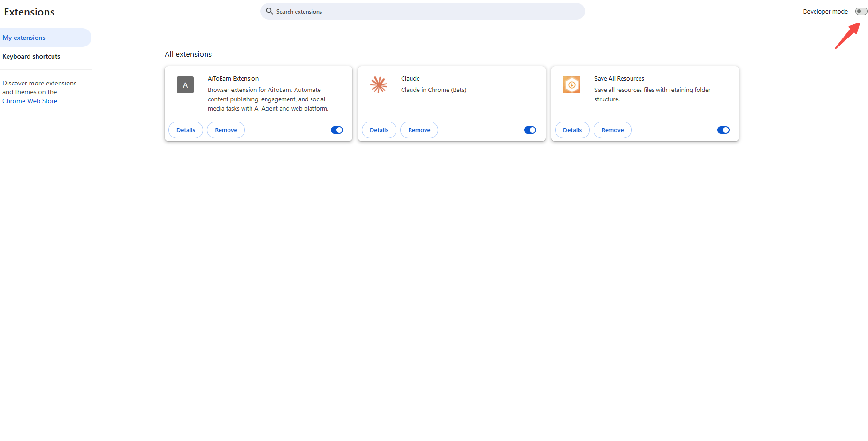Open Details for AiToEarn Extension
This screenshot has width=868, height=441.
point(186,130)
